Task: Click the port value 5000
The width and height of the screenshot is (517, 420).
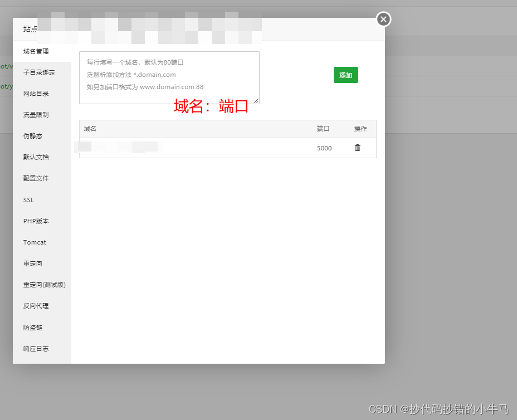Action: (x=324, y=148)
